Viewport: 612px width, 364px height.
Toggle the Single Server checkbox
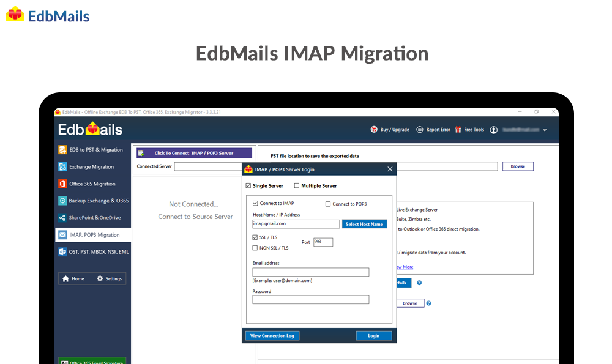248,186
